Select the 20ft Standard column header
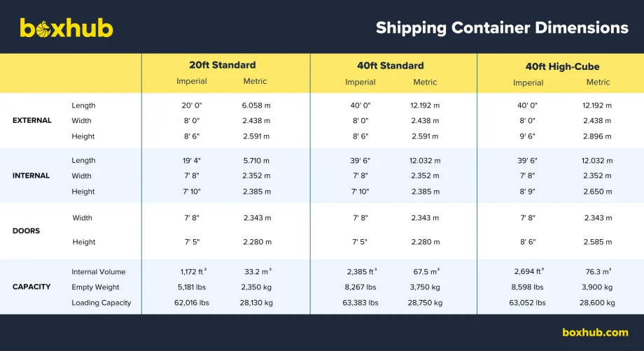Image resolution: width=644 pixels, height=351 pixels. click(222, 65)
